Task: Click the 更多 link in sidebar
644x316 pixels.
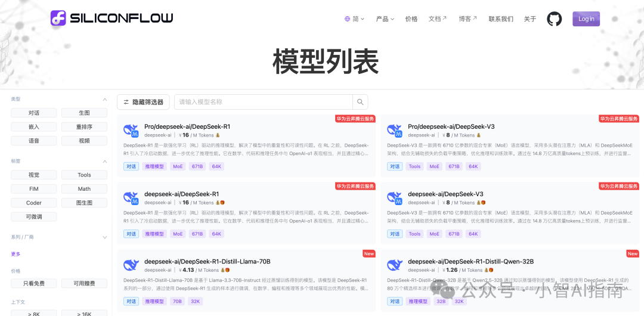Action: coord(16,254)
